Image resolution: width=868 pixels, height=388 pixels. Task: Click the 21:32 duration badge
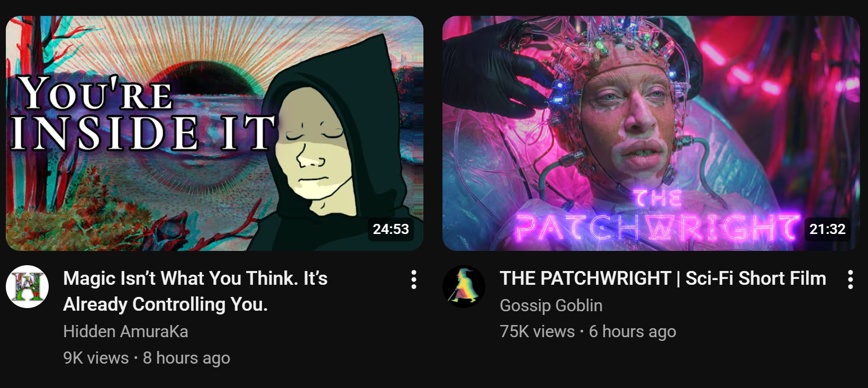[x=827, y=229]
